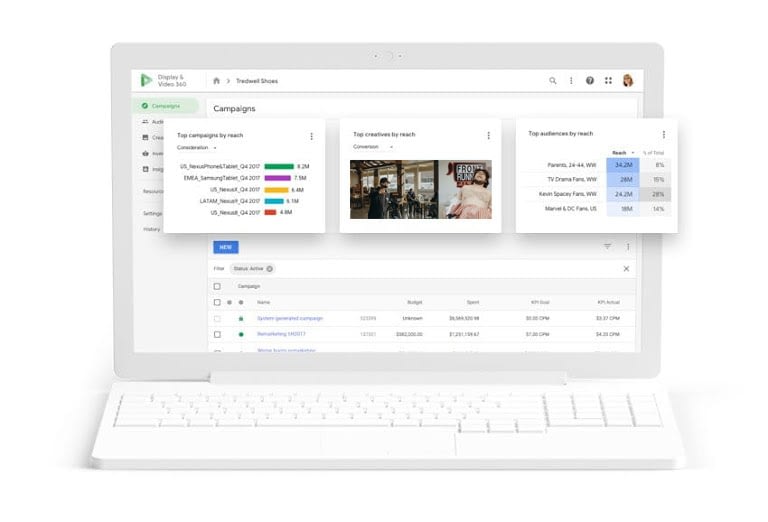Sort by Budget column header
Image resolution: width=768 pixels, height=522 pixels.
pyautogui.click(x=414, y=302)
